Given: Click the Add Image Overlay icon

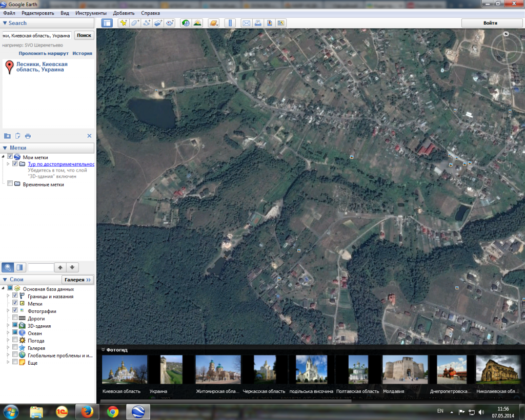Looking at the screenshot, I should pos(158,23).
